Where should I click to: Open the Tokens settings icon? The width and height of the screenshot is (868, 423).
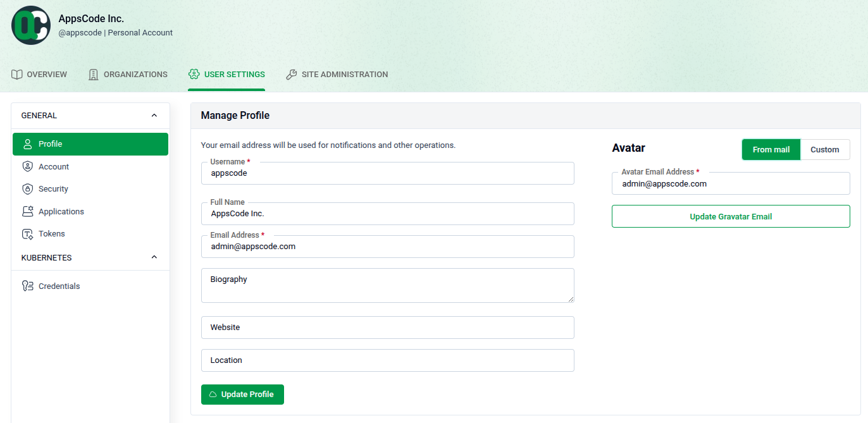coord(27,233)
